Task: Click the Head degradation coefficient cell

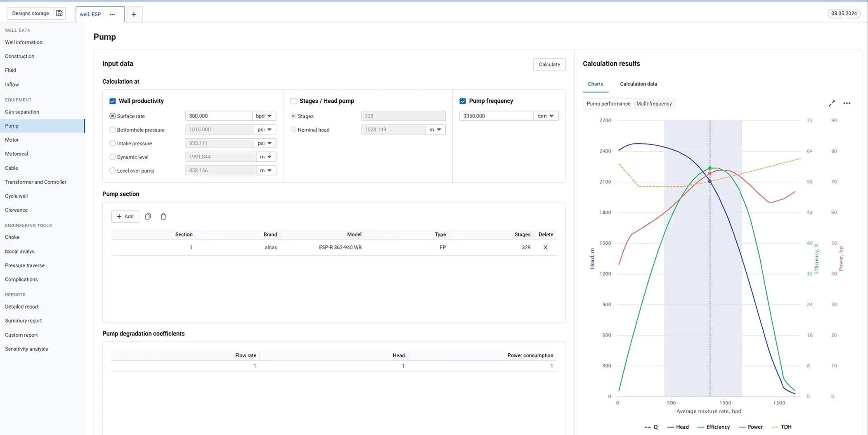Action: [334, 366]
